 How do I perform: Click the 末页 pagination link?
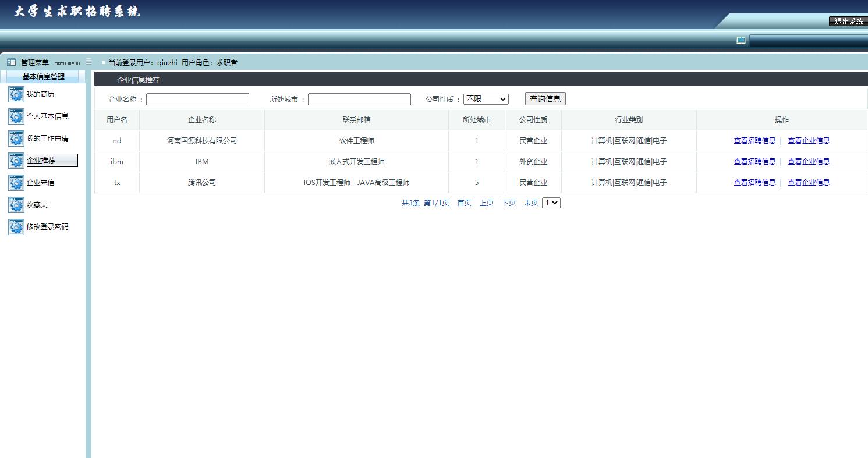tap(530, 203)
